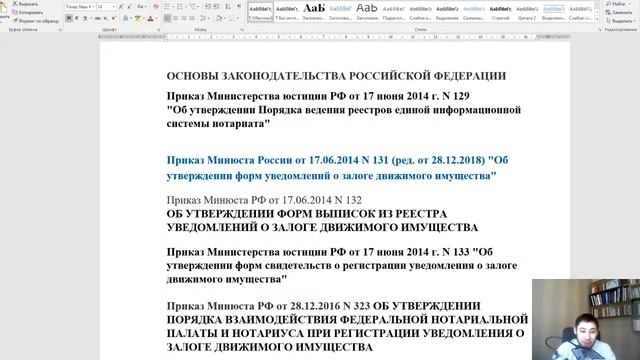Viewport: 640px width, 360px height.
Task: Apply red font color
Action: (150, 18)
